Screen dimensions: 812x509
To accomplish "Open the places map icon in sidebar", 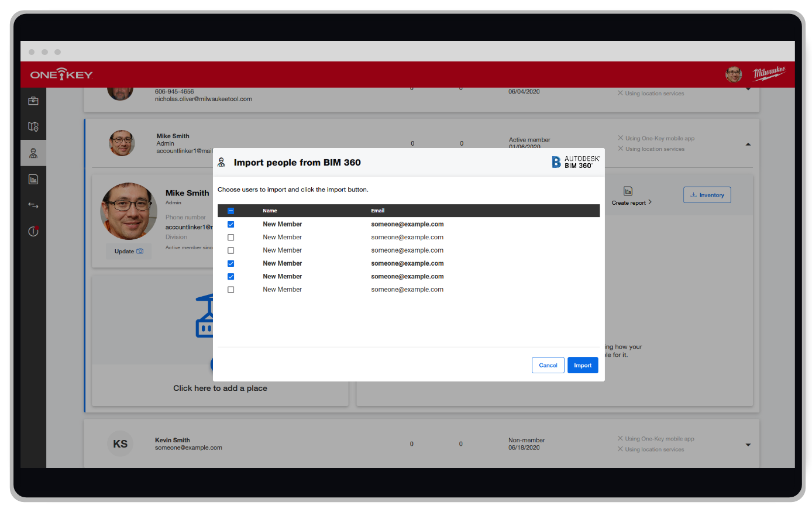I will click(33, 126).
